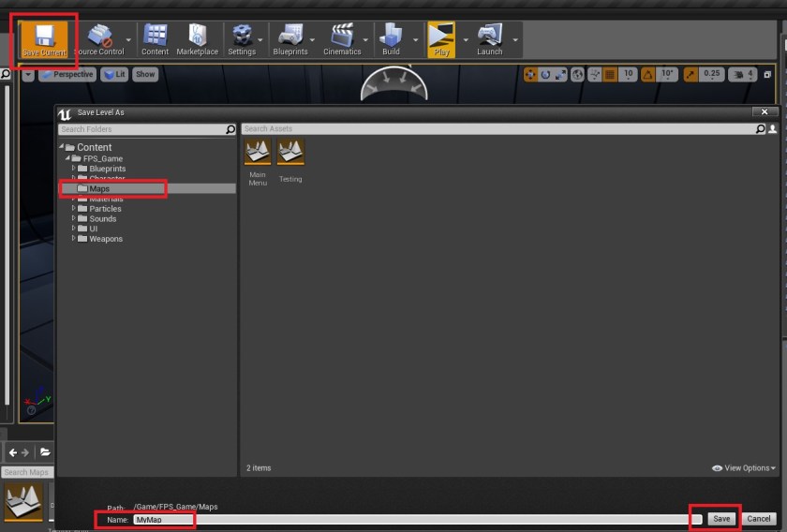The width and height of the screenshot is (787, 532).
Task: Click the Blueprints toolbar icon
Action: [x=290, y=38]
